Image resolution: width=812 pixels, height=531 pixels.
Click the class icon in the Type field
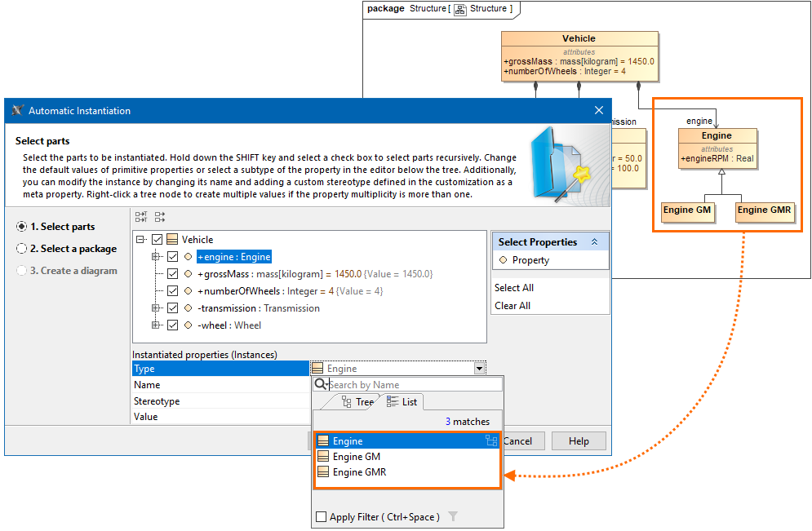coord(317,368)
